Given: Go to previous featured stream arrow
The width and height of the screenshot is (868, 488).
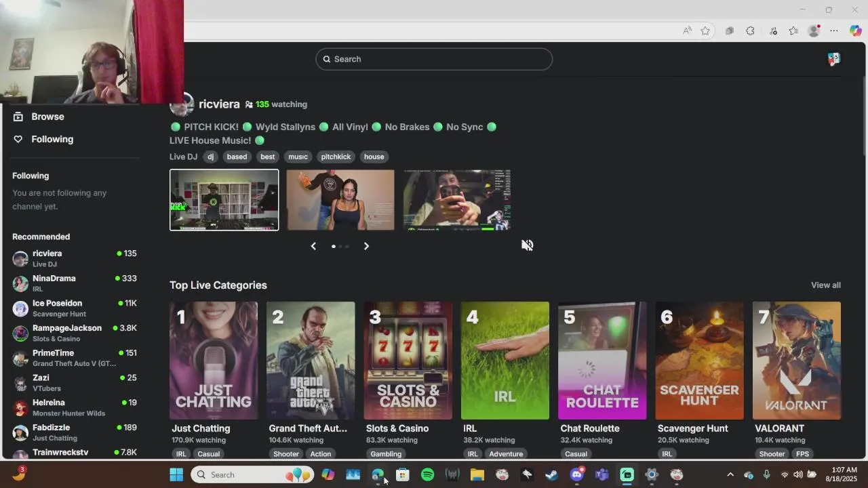Looking at the screenshot, I should (x=313, y=246).
